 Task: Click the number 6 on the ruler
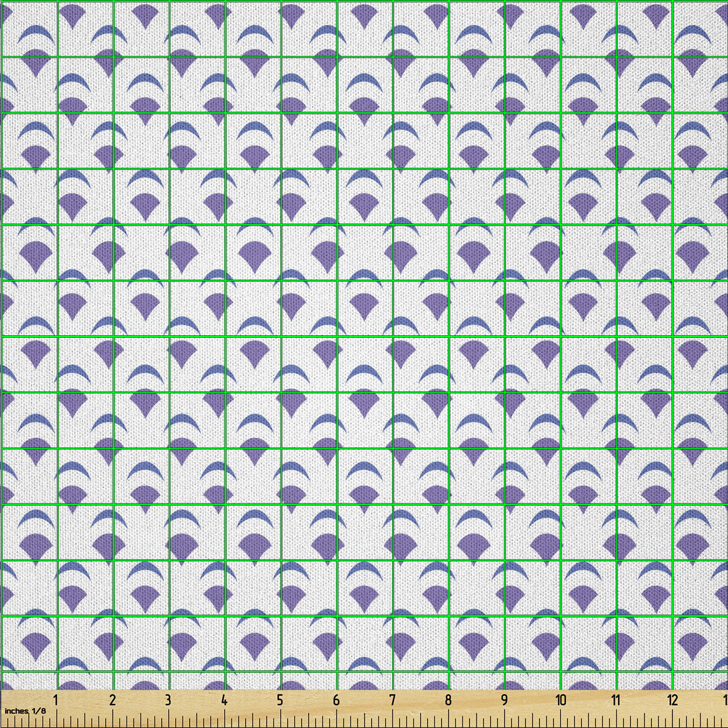(x=336, y=700)
